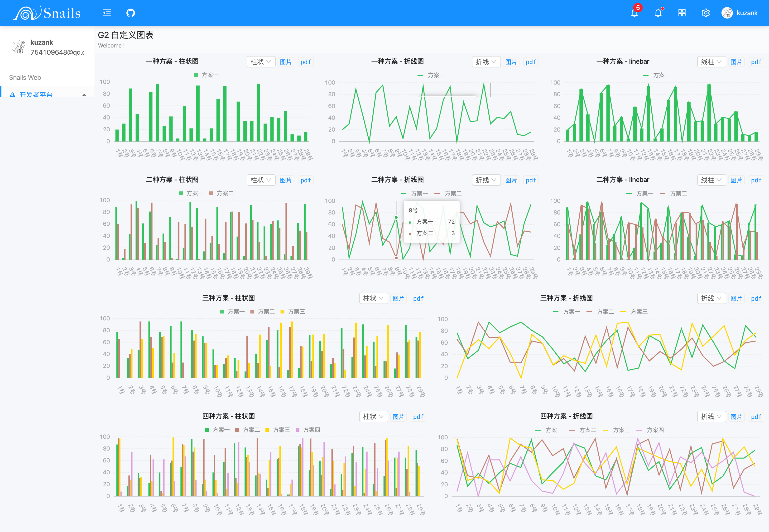769x532 pixels.
Task: Click 方案一 green swatch in 三种方案 柱状图 legend
Action: [x=222, y=312]
